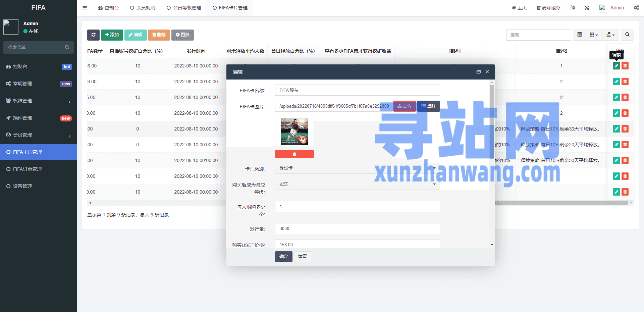Open the columns visibility dropdown

[594, 35]
